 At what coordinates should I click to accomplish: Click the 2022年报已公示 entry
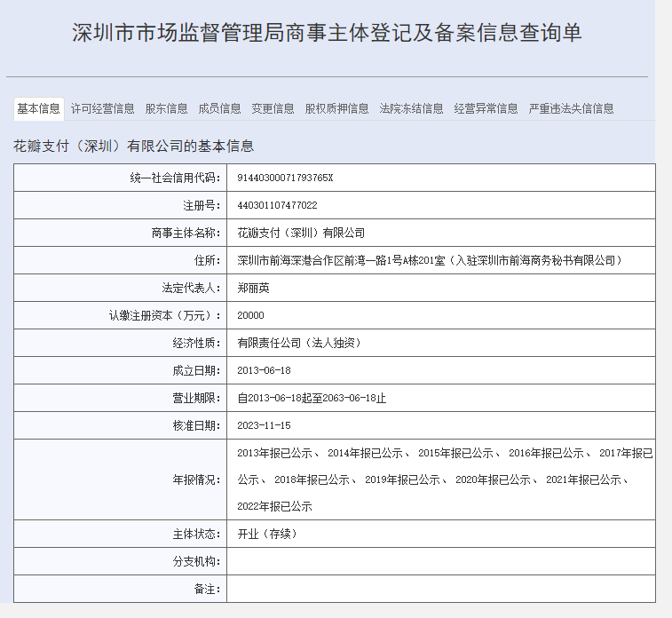[274, 507]
